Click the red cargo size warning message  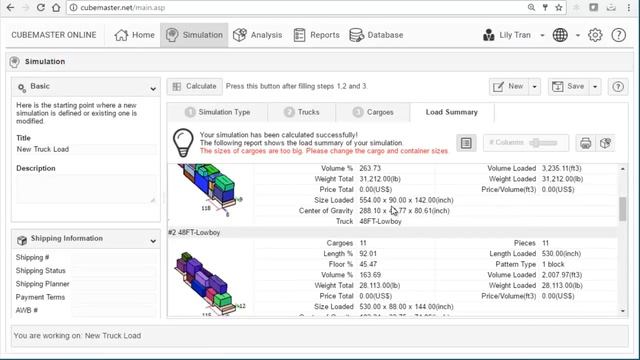click(324, 151)
